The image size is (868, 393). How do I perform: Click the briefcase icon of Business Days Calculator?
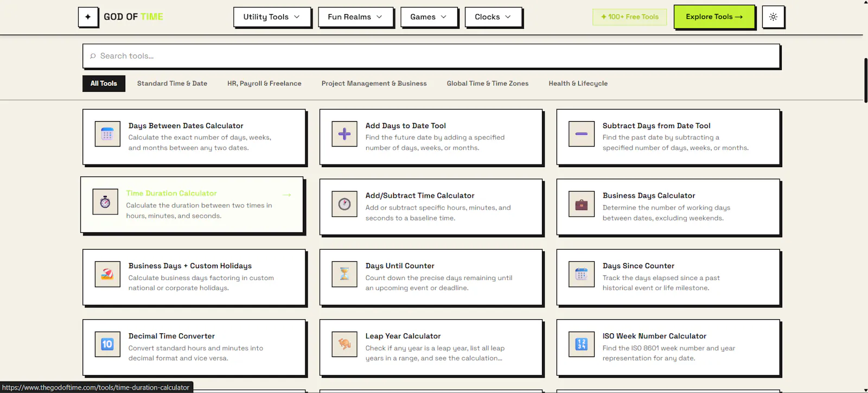coord(582,204)
